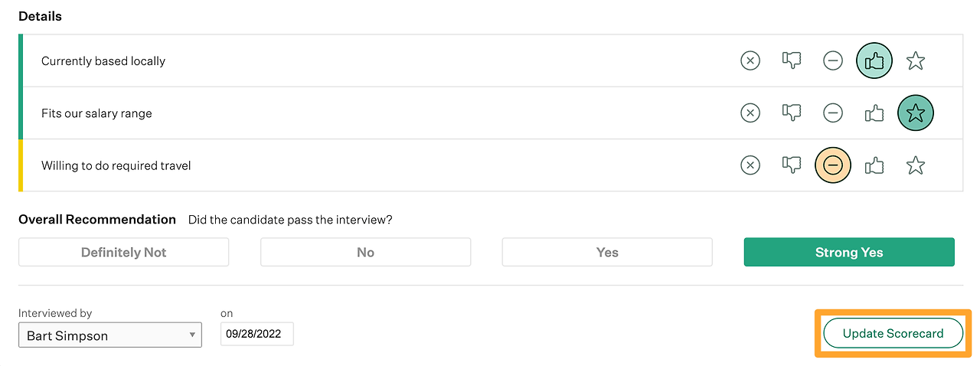Mark 'Fits our salary range' with X circle

click(x=750, y=113)
